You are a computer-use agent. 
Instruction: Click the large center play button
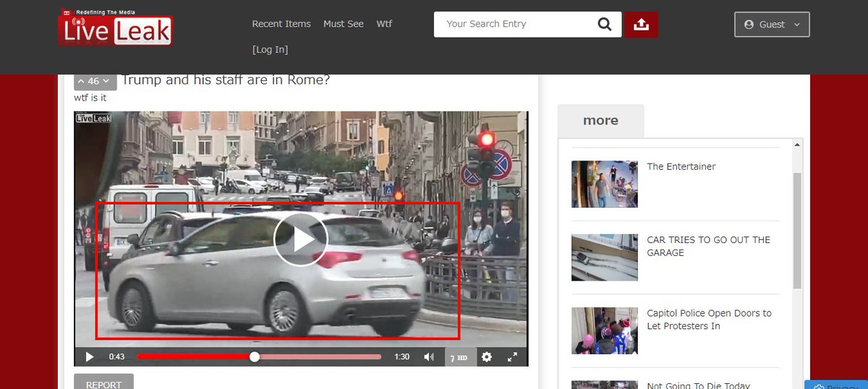pos(301,239)
